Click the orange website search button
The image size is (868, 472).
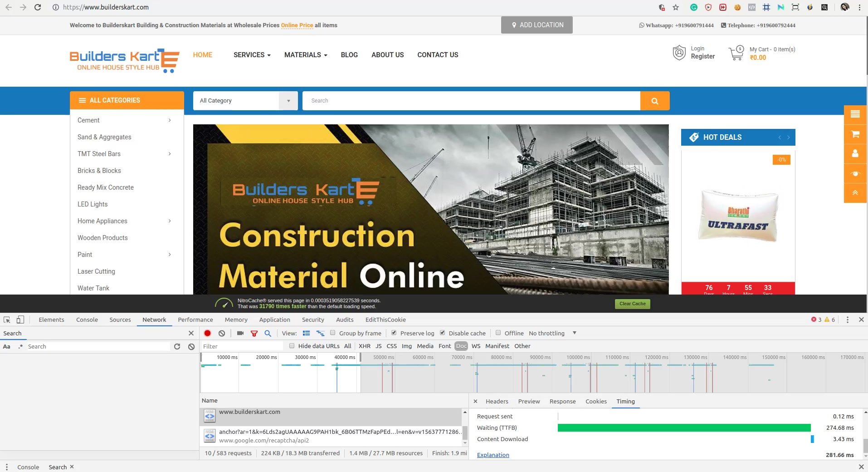(x=654, y=101)
